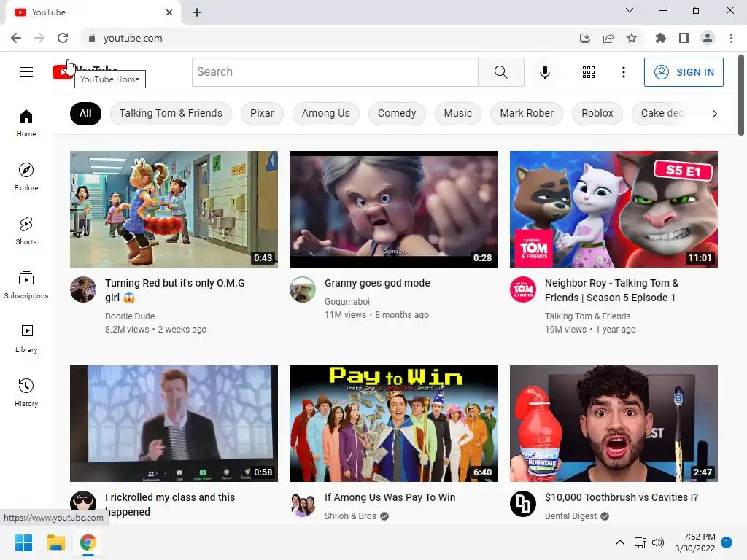The image size is (747, 560).
Task: Play Pay to Win video thumbnail
Action: coord(393,424)
